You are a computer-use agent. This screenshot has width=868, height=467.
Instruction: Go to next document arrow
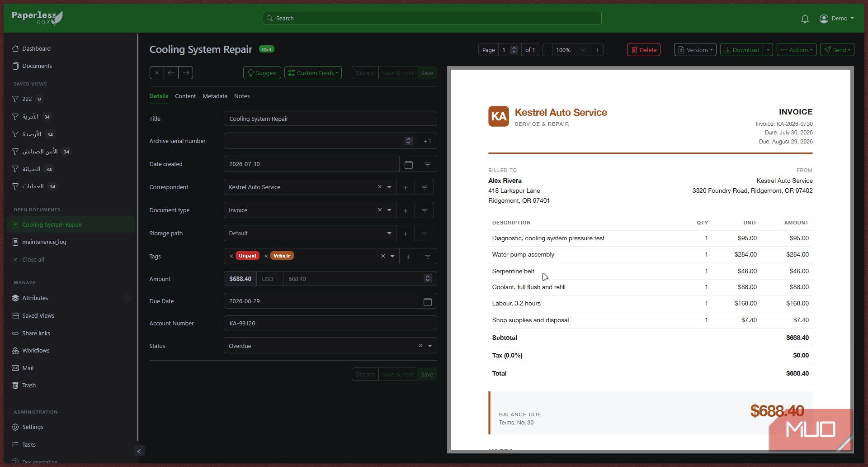tap(186, 73)
